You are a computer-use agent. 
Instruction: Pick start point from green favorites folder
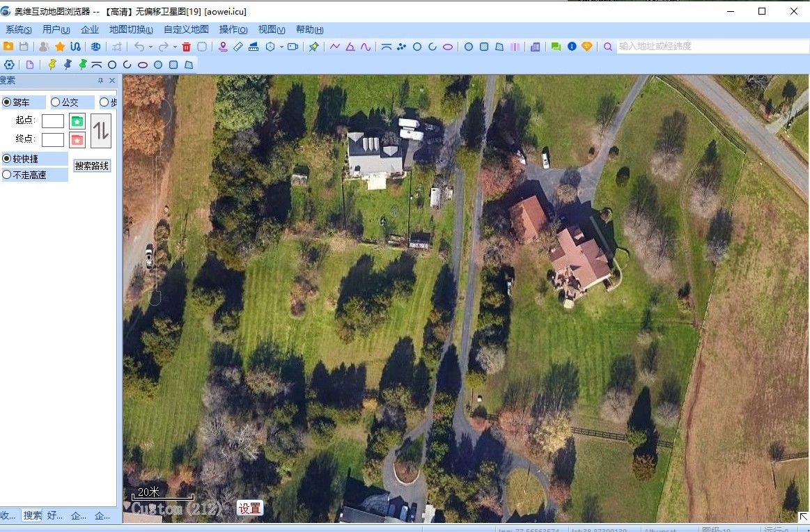tap(77, 120)
